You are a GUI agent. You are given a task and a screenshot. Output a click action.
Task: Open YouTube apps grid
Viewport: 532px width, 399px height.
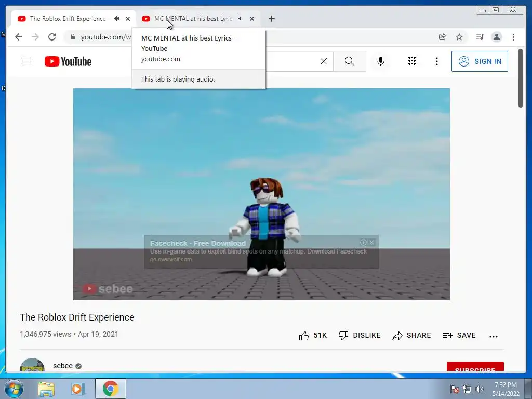coord(412,61)
